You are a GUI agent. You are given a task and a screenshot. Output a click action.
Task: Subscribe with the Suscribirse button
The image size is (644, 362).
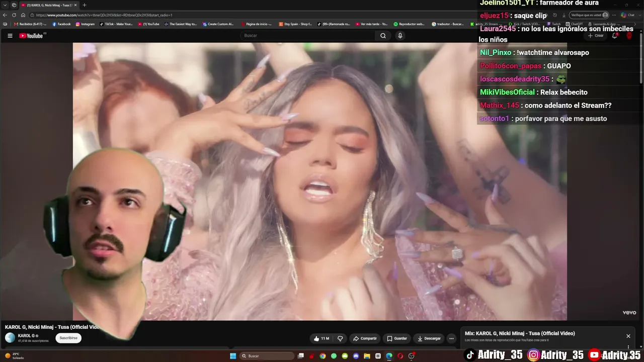pos(68,338)
